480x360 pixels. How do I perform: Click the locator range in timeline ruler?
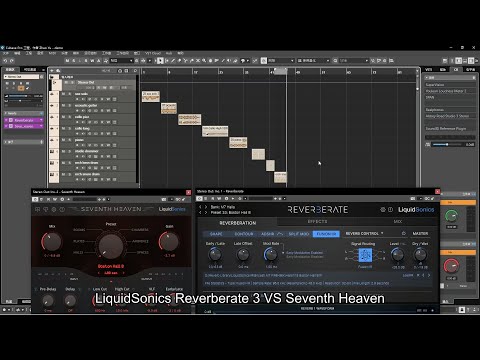point(280,71)
